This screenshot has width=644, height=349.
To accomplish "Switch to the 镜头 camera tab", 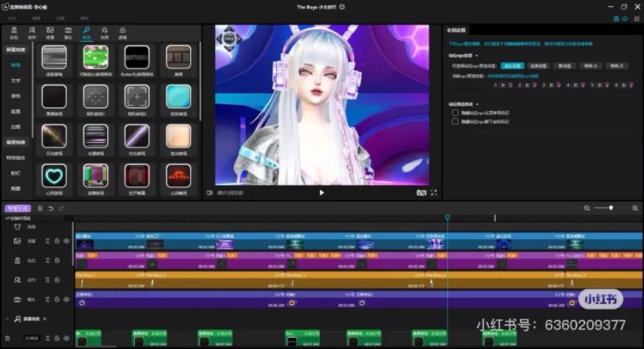I will point(69,32).
